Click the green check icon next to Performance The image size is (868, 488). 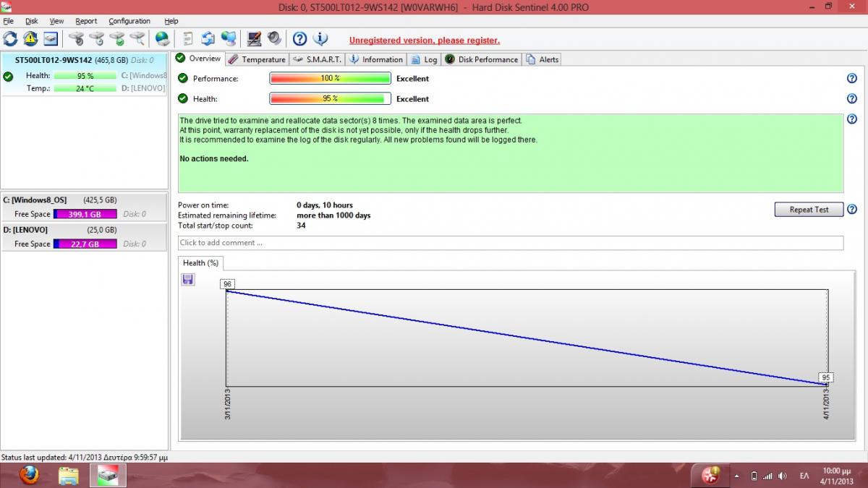click(x=183, y=78)
